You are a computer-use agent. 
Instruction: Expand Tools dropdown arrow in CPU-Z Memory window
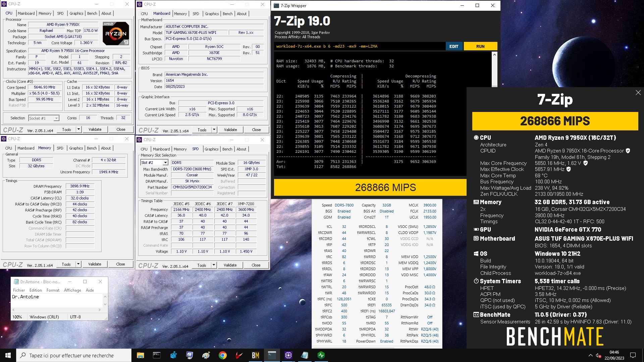coord(78,264)
